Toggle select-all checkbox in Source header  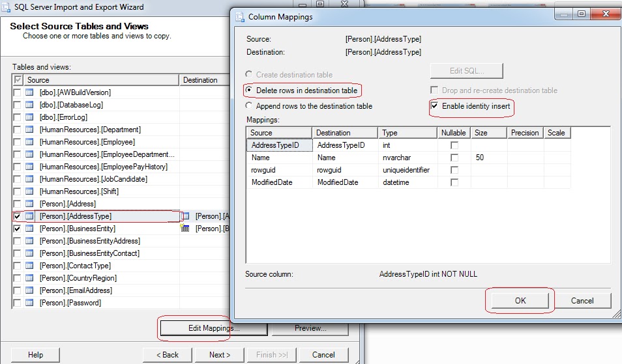[x=18, y=80]
